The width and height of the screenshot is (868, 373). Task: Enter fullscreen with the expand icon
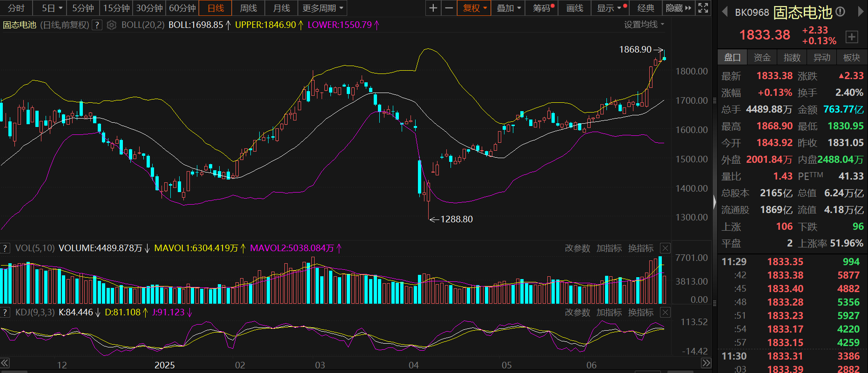point(703,8)
